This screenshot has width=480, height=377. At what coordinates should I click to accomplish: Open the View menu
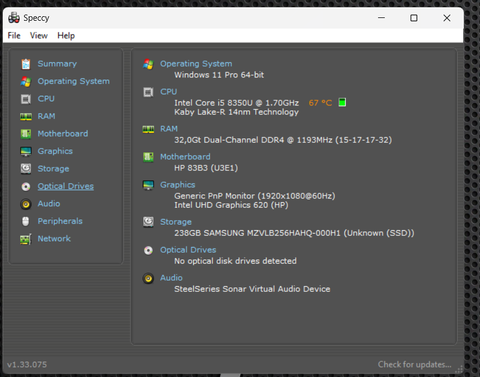pyautogui.click(x=39, y=36)
